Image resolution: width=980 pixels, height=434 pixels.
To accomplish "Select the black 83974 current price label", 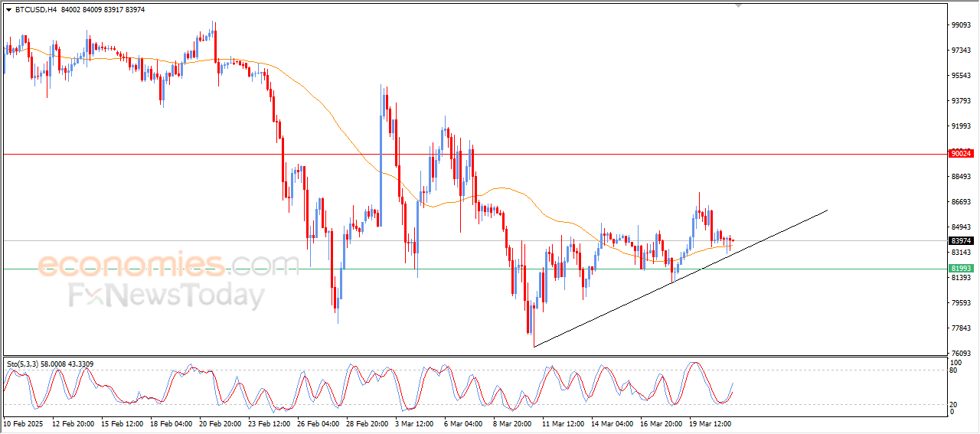I will pyautogui.click(x=960, y=241).
